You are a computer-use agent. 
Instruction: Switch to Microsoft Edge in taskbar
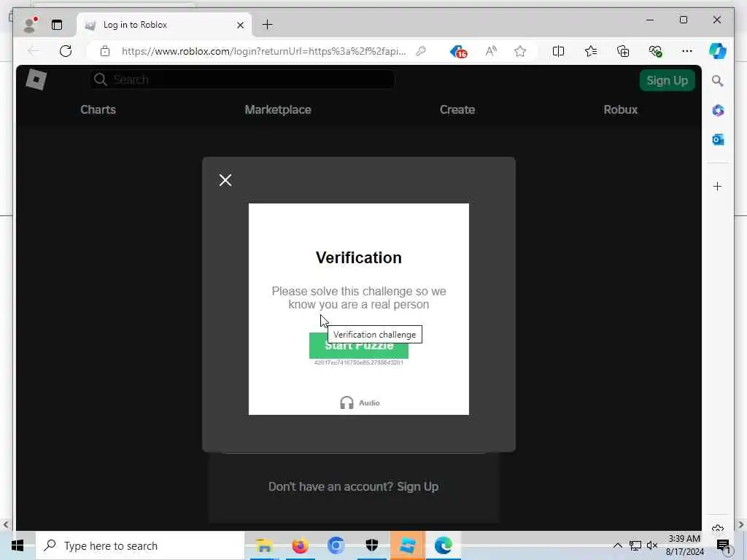click(x=444, y=545)
